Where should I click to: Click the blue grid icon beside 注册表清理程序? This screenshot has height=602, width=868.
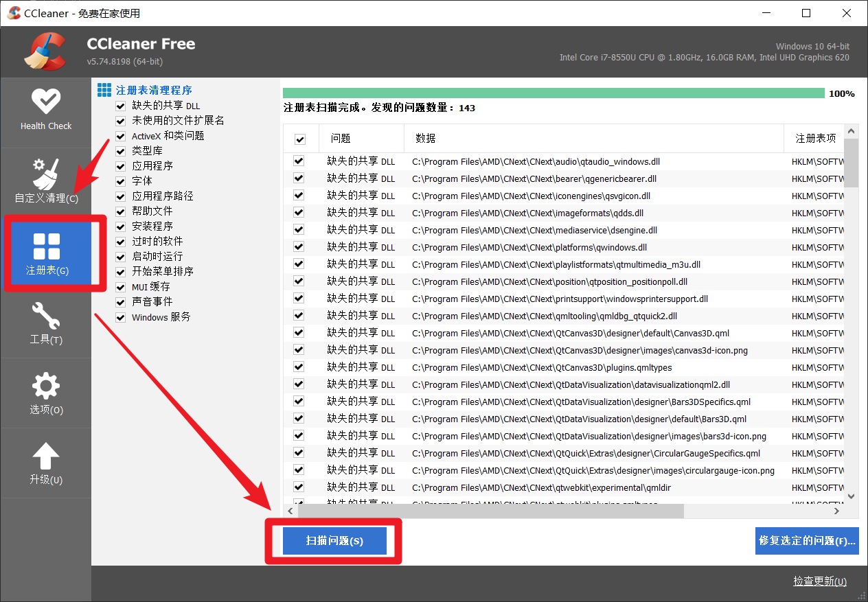pos(104,90)
